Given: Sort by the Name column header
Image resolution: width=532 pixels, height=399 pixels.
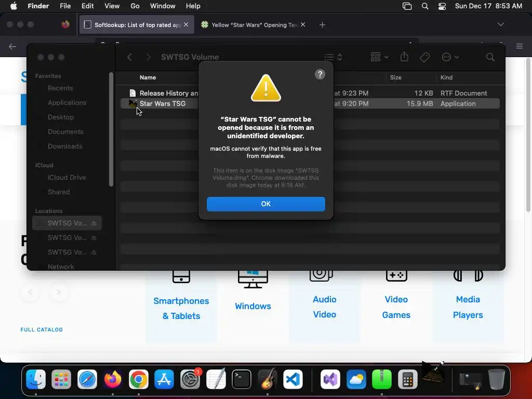Looking at the screenshot, I should tap(148, 77).
